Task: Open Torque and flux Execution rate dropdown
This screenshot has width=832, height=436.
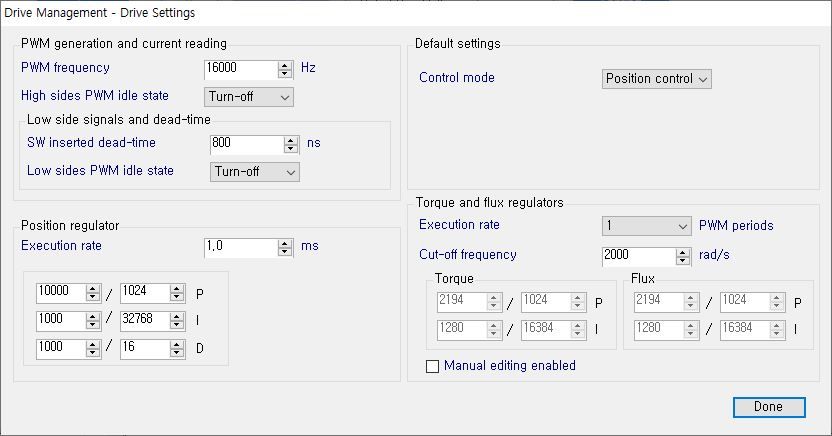Action: pos(647,226)
